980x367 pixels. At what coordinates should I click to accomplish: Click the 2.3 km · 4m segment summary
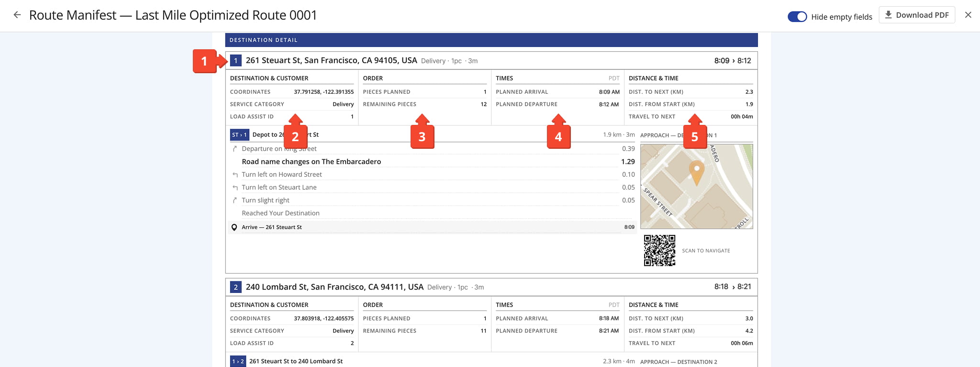pos(619,361)
